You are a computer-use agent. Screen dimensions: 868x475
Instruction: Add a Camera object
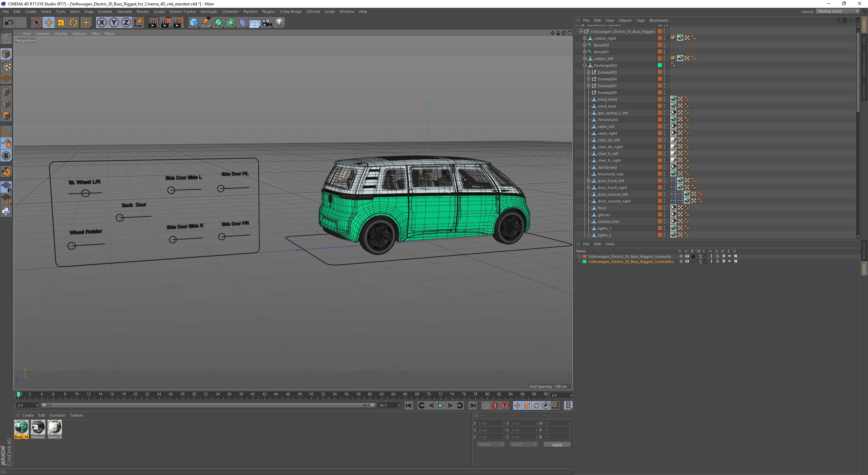(267, 22)
